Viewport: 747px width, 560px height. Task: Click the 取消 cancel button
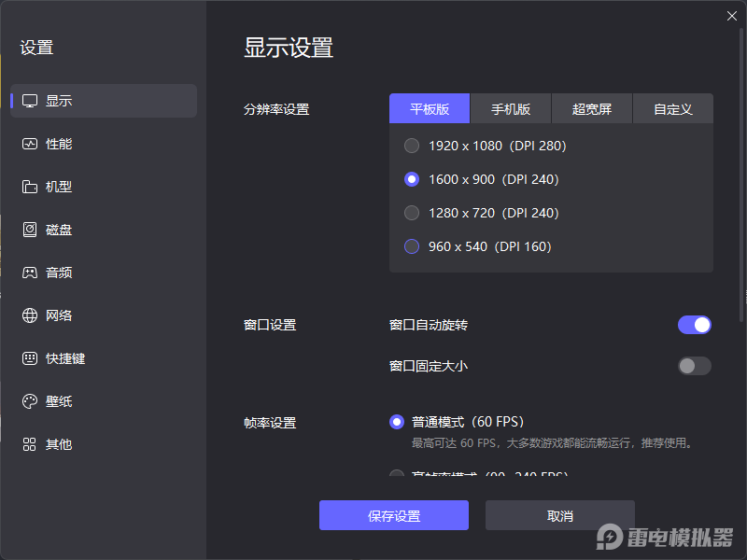[x=560, y=515]
